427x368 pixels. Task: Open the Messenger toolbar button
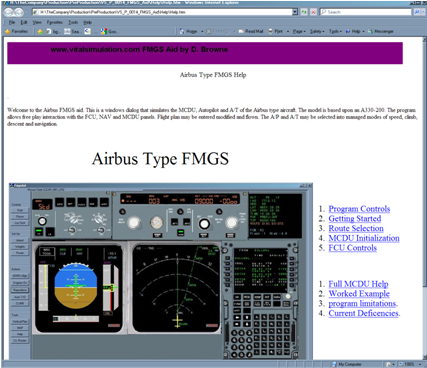click(381, 31)
